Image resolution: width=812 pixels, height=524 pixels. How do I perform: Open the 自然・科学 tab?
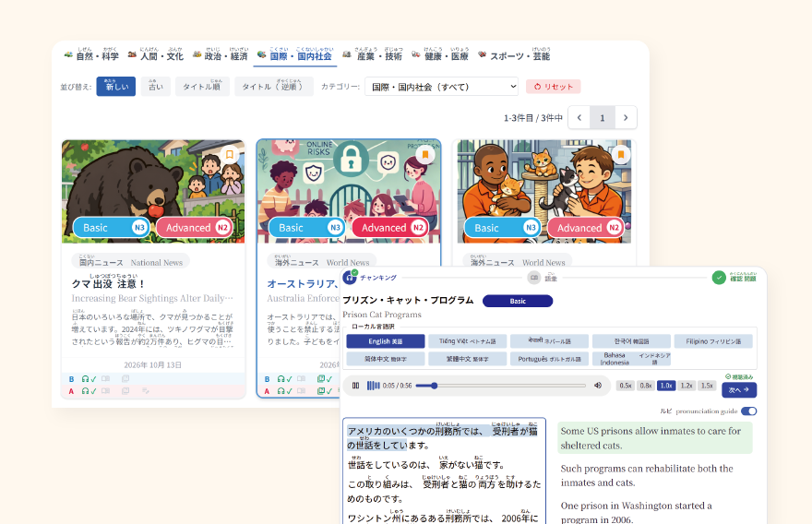91,54
